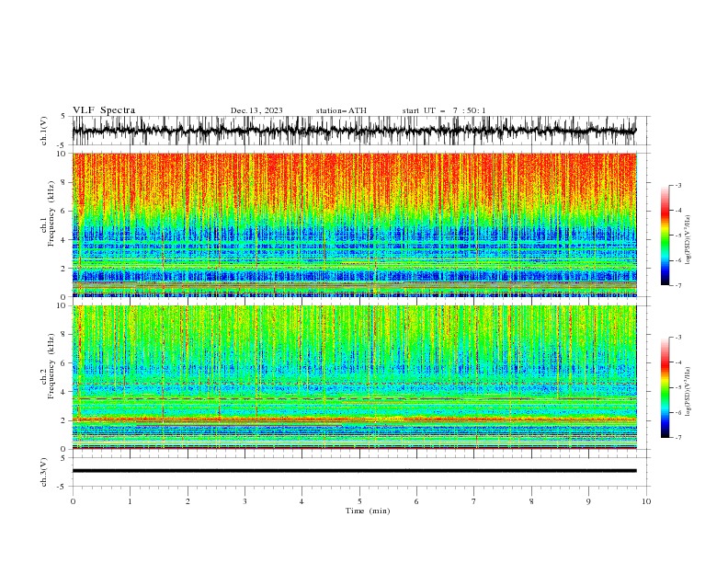
Task: Click the log(PSD) label beside ch.1 colorbar
Action: [x=688, y=240]
